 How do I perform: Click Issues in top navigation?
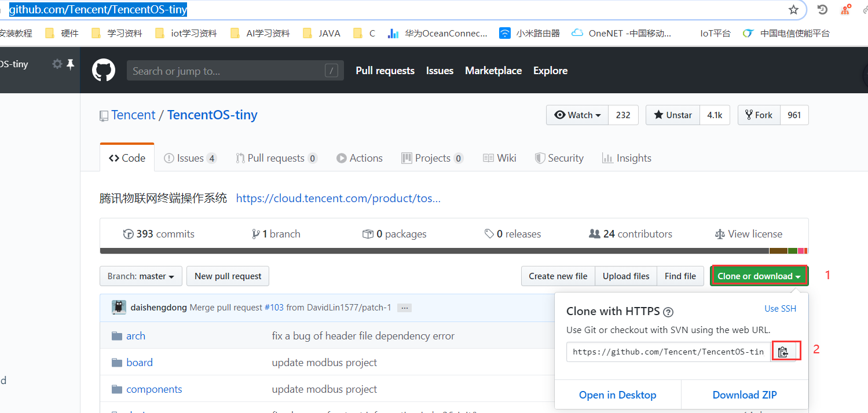point(440,71)
